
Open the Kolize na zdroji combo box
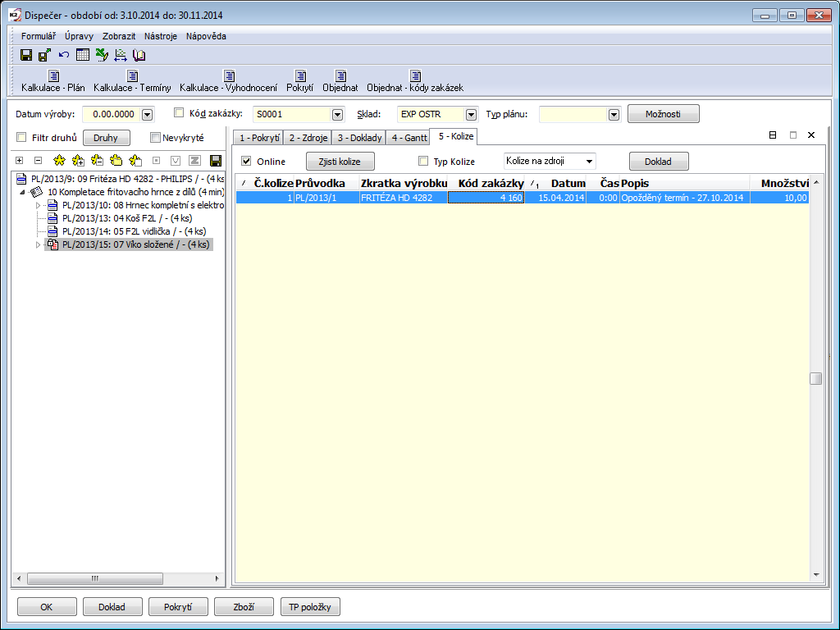pos(550,161)
